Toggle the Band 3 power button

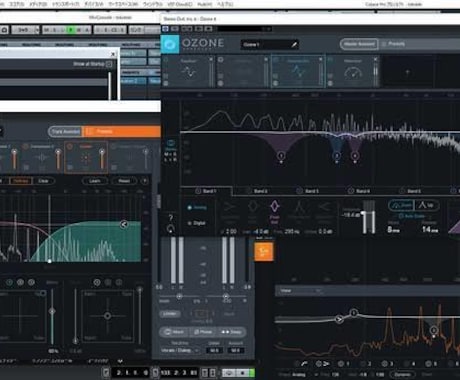(299, 191)
